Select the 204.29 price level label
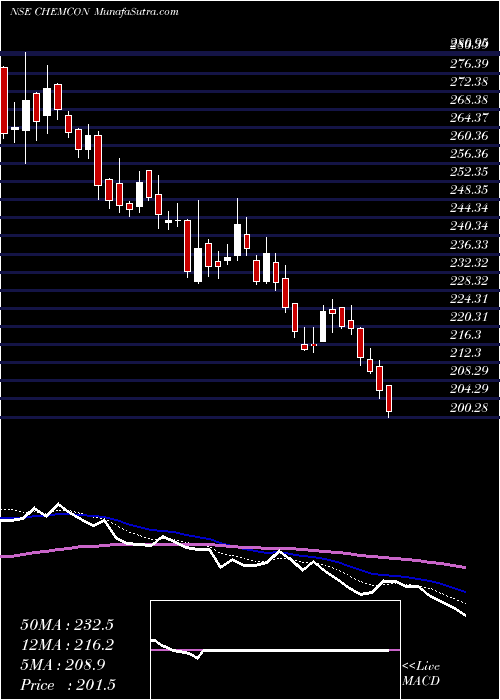Screen dimensions: 500x700 click(468, 389)
